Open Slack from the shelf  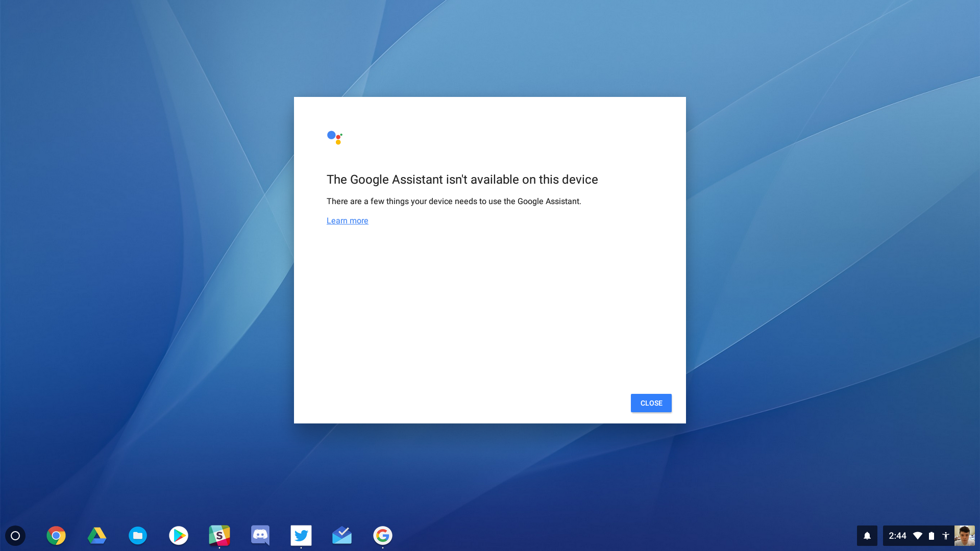click(219, 536)
